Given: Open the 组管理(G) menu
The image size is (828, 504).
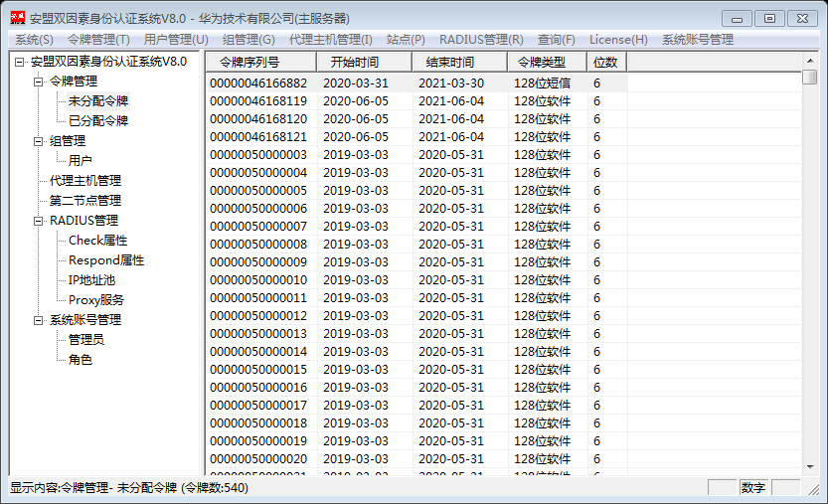Looking at the screenshot, I should pos(248,40).
